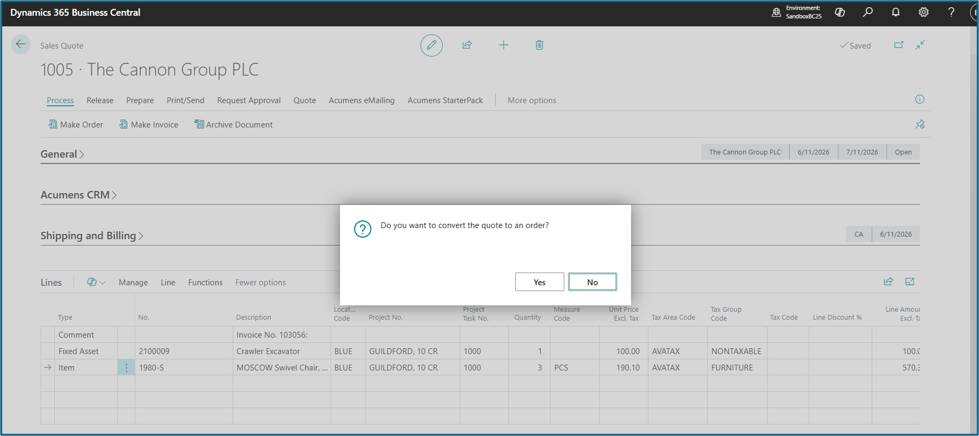Confirm conversion by clicking Yes
The width and height of the screenshot is (979, 436).
539,282
